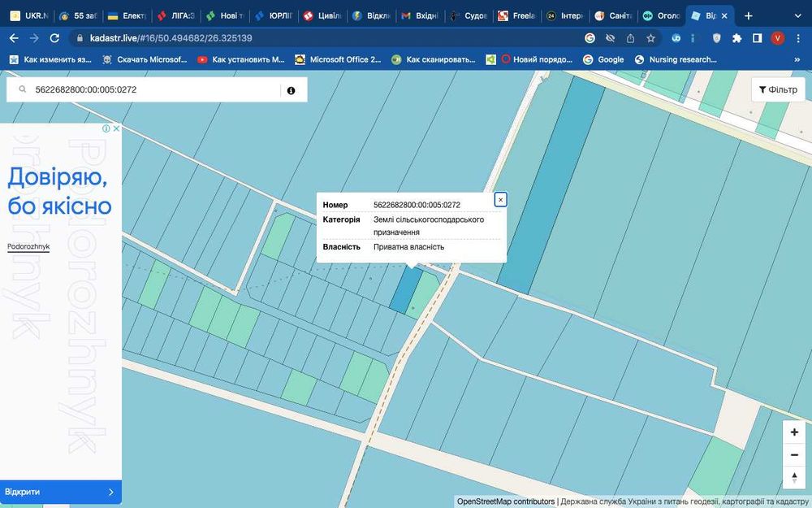Reset map bearing with compass button
812x508 pixels.
[x=794, y=477]
